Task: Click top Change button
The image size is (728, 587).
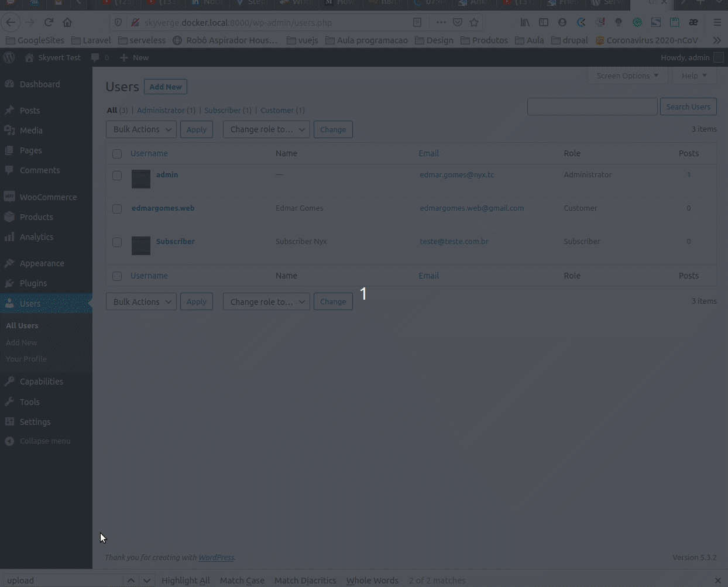Action: click(x=333, y=129)
